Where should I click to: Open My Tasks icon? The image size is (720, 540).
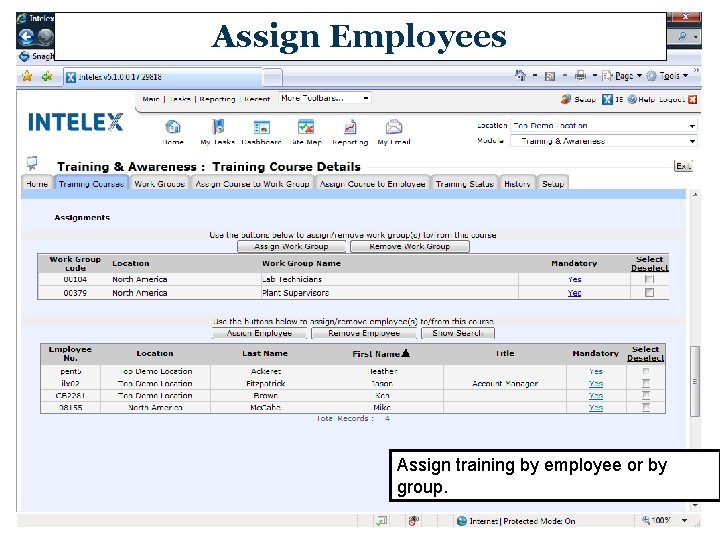218,126
